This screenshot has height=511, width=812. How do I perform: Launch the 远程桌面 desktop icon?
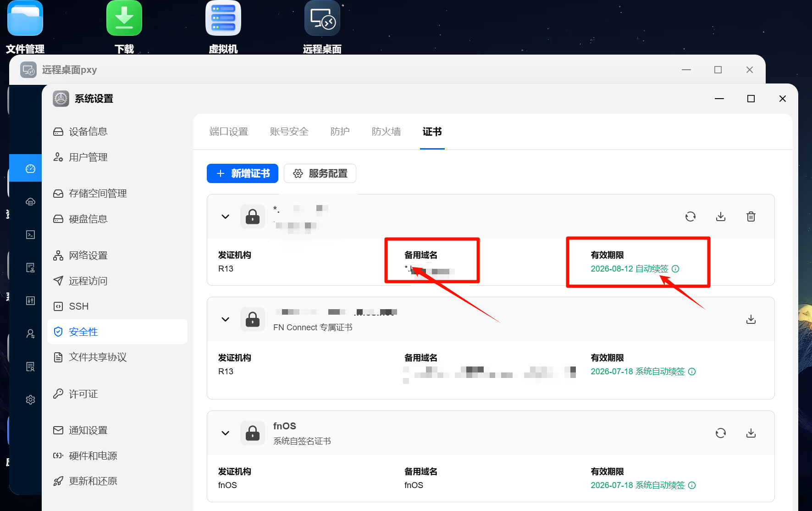[x=322, y=18]
